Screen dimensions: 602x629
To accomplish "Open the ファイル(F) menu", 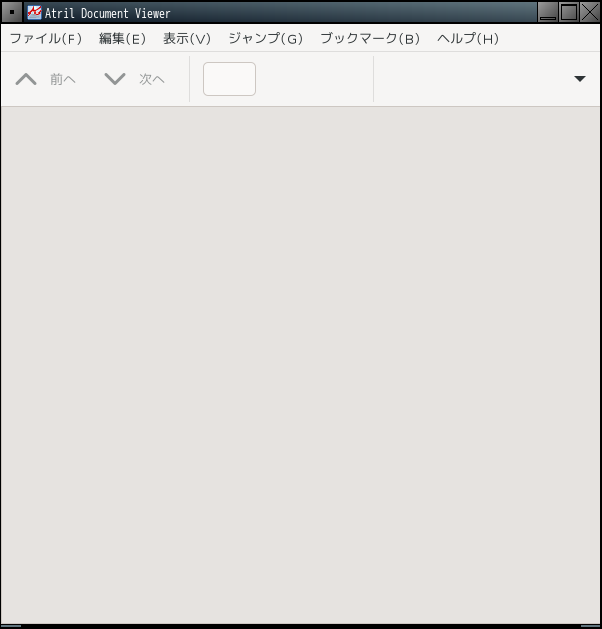I will point(46,39).
